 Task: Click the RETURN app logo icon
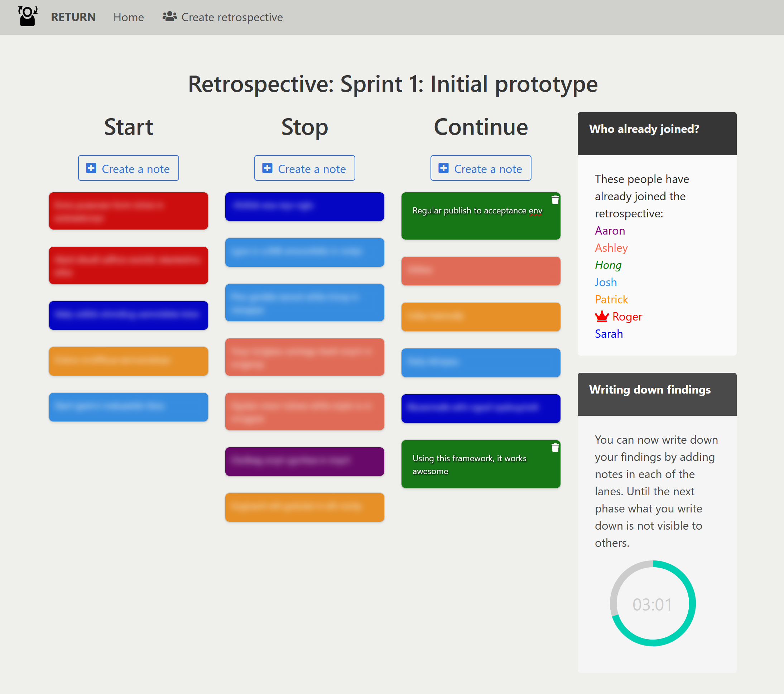point(28,16)
